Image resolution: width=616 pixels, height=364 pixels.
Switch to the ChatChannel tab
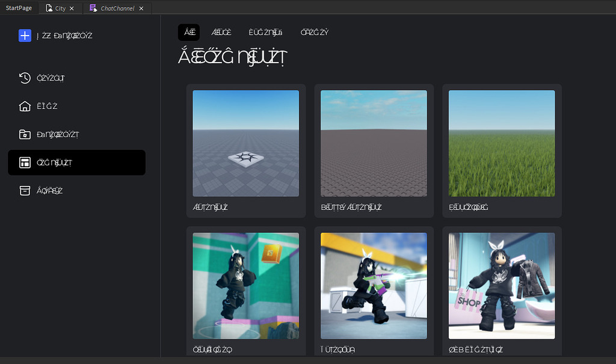pos(117,8)
